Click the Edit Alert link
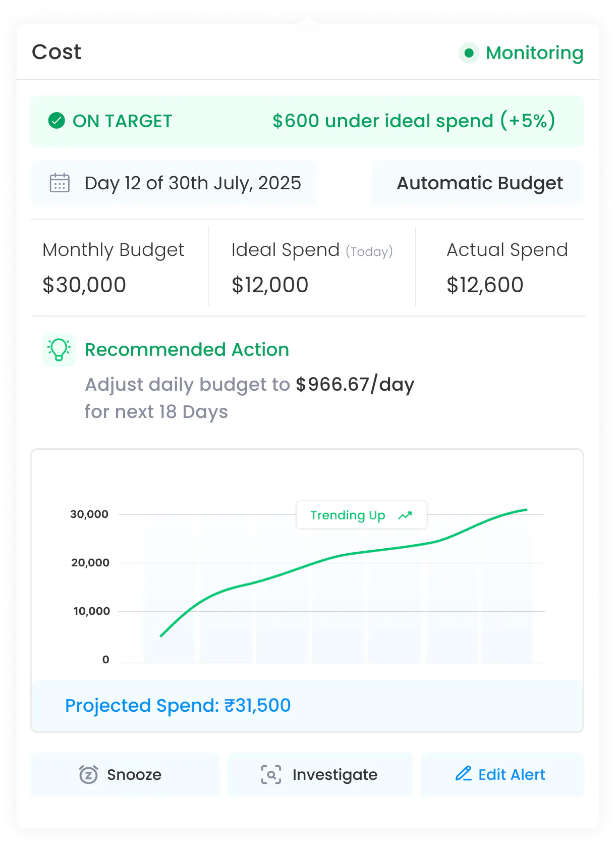This screenshot has width=616, height=845. pos(502,774)
